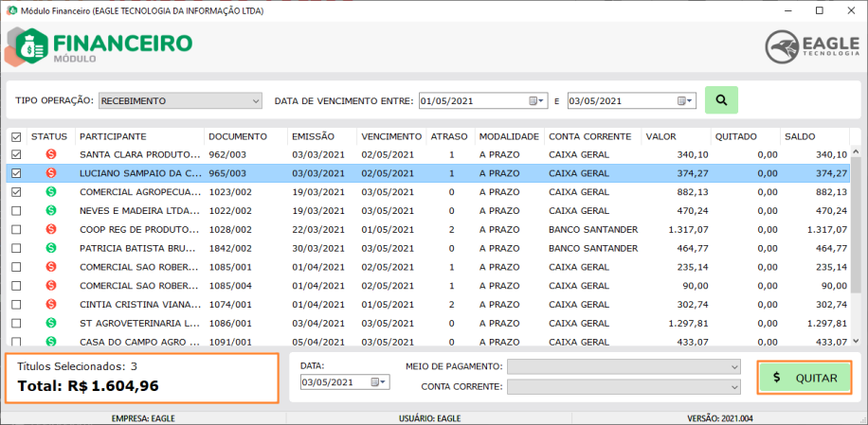Click the green status icon for COMERCIAL AGROPECUA
This screenshot has height=425, width=868.
[50, 192]
